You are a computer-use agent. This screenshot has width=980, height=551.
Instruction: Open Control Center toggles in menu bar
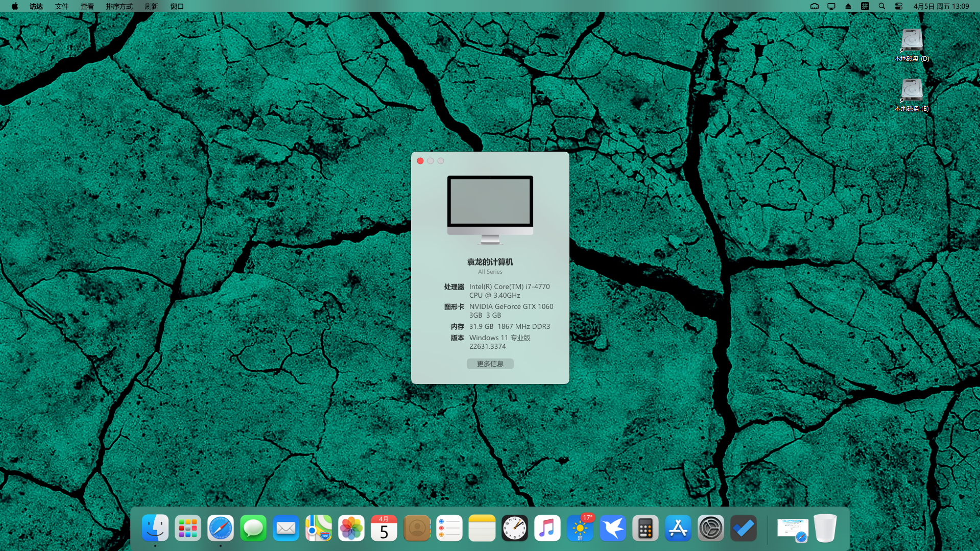pyautogui.click(x=899, y=6)
